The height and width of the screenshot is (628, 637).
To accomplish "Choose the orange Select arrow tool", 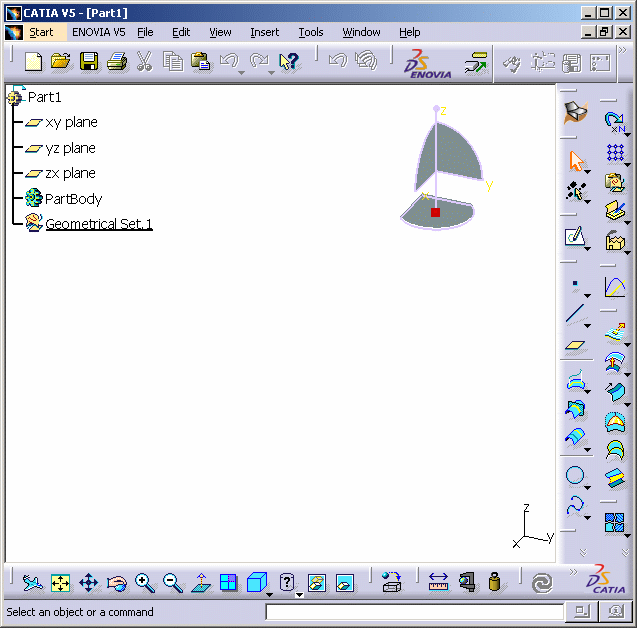I will [575, 161].
